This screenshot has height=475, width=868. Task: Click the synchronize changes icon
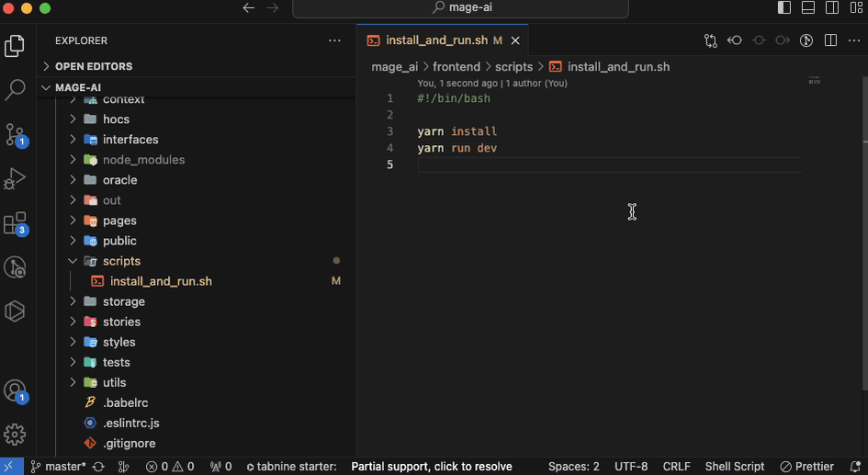[98, 467]
